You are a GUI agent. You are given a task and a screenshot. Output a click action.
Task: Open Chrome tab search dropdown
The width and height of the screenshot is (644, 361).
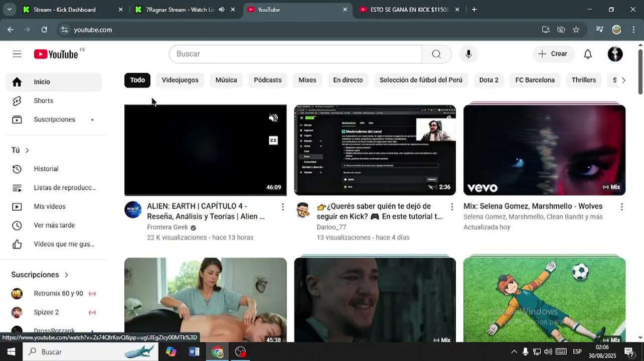(9, 10)
